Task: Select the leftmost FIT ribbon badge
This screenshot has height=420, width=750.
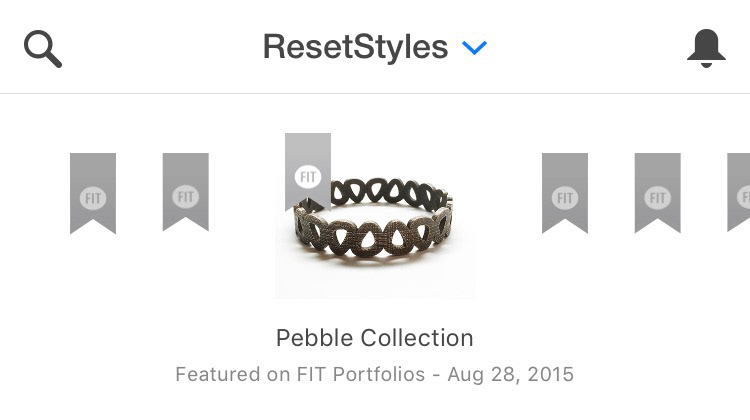Action: pyautogui.click(x=93, y=192)
